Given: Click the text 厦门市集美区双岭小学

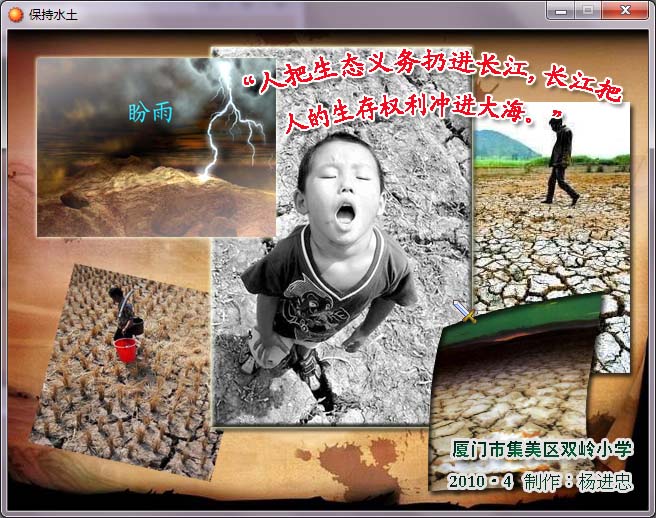Looking at the screenshot, I should [542, 449].
